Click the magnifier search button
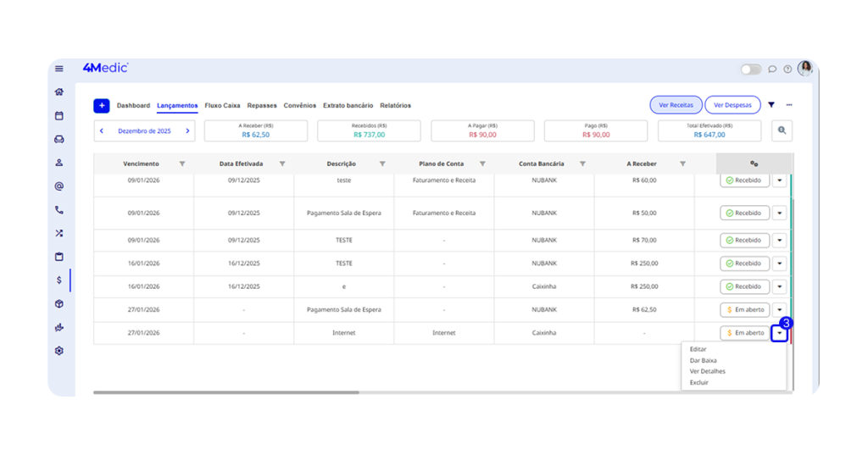 point(782,130)
